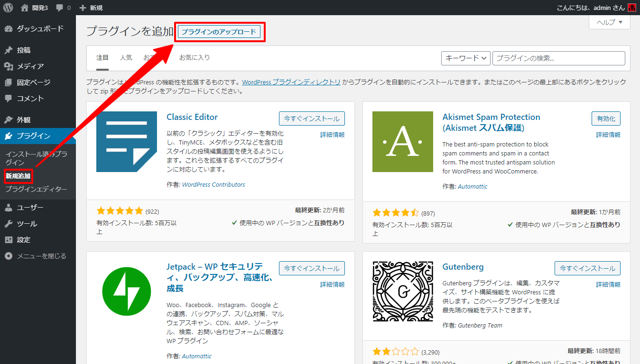
Task: Click the ユーザー person icon
Action: [x=9, y=208]
